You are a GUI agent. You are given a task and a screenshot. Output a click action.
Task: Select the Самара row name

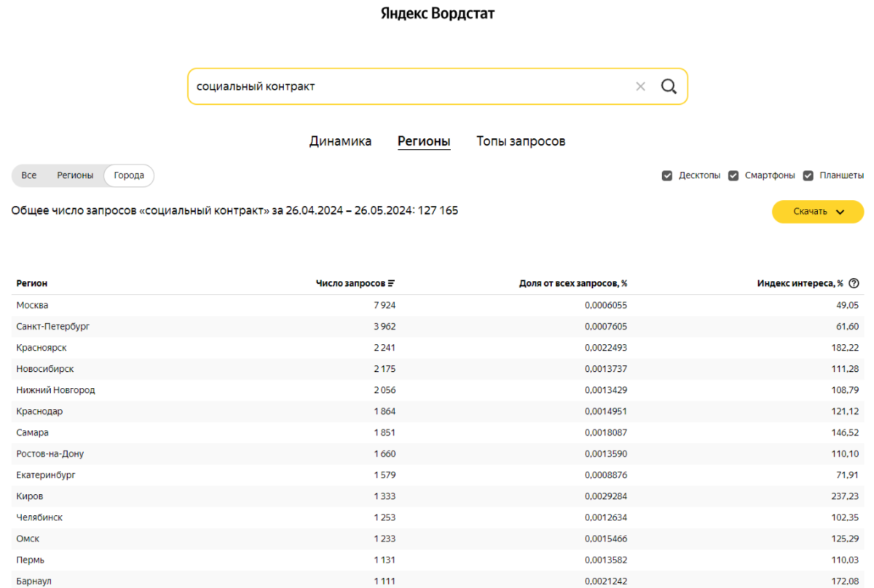point(33,432)
